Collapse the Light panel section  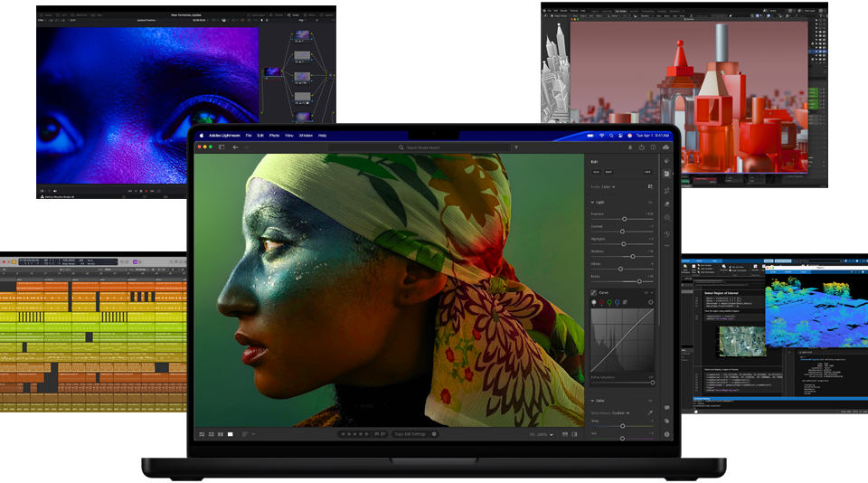tap(593, 202)
